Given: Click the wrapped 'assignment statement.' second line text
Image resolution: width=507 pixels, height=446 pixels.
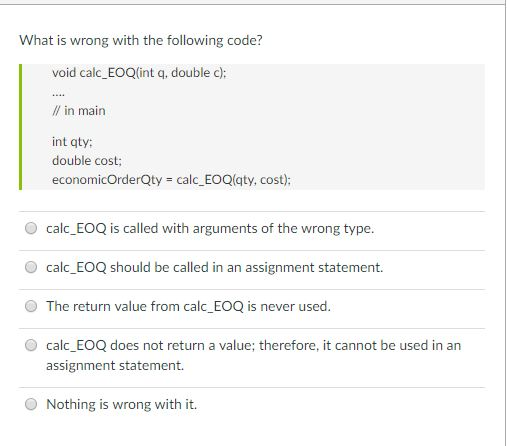Looking at the screenshot, I should pyautogui.click(x=115, y=365).
